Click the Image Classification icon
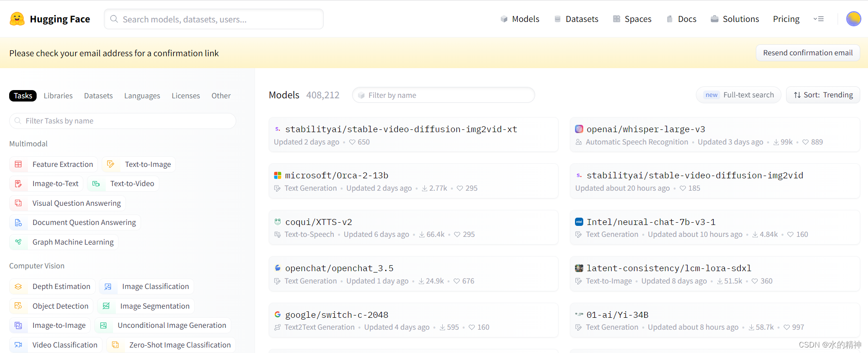Image resolution: width=868 pixels, height=353 pixels. [x=108, y=286]
